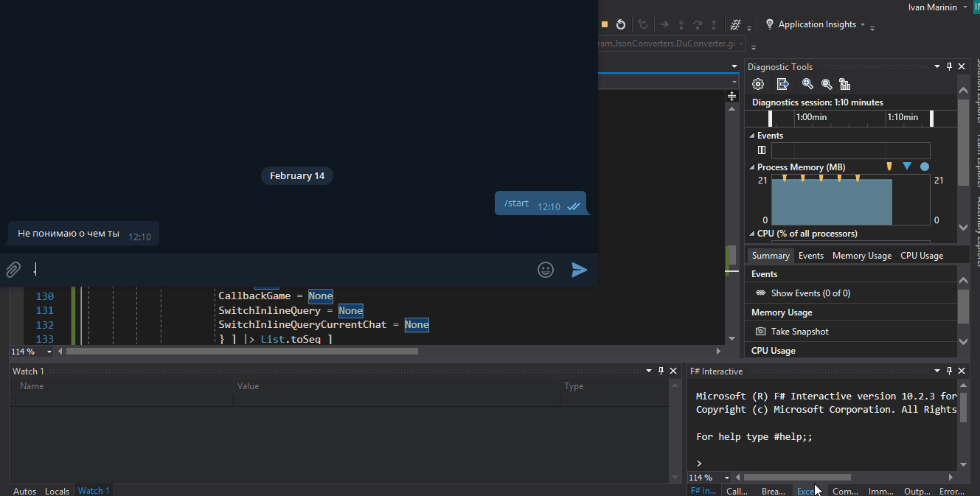980x496 pixels.
Task: Open Diagnostic Tools settings gear
Action: pyautogui.click(x=758, y=84)
